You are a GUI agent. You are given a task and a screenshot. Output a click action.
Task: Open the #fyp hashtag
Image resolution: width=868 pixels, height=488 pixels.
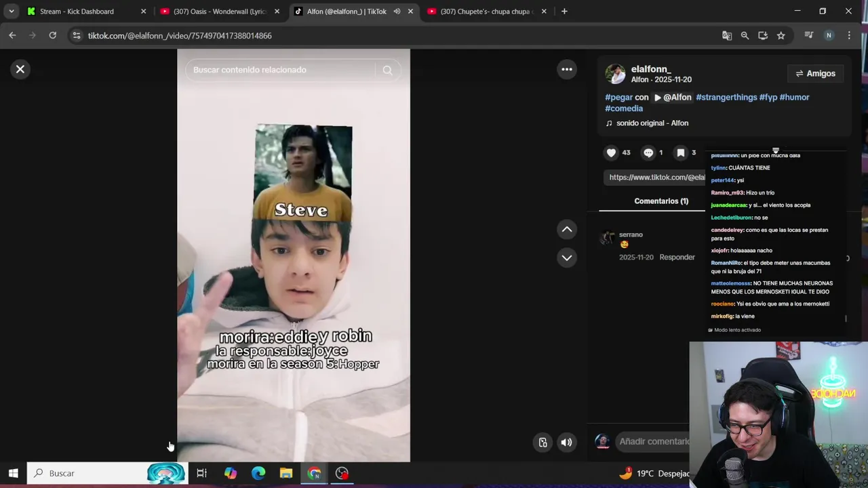(x=768, y=97)
